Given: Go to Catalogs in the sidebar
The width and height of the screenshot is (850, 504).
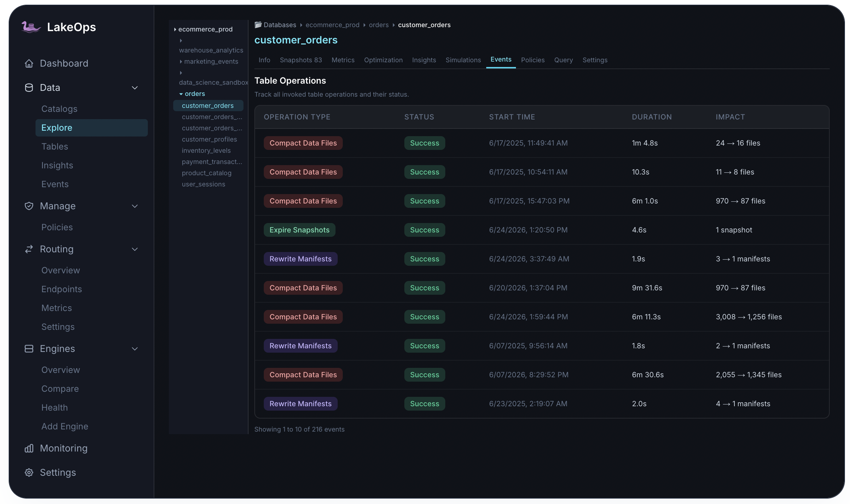Looking at the screenshot, I should 59,109.
